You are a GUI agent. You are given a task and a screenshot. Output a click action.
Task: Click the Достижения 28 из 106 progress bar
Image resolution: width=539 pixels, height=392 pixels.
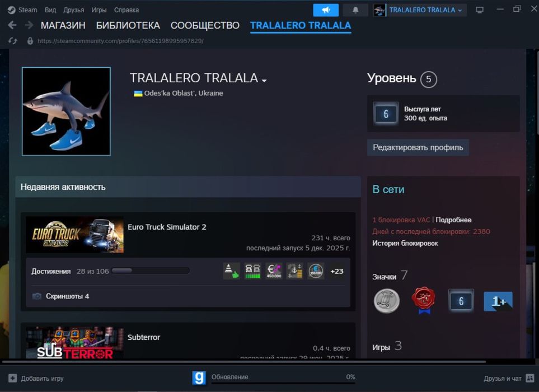coord(151,270)
